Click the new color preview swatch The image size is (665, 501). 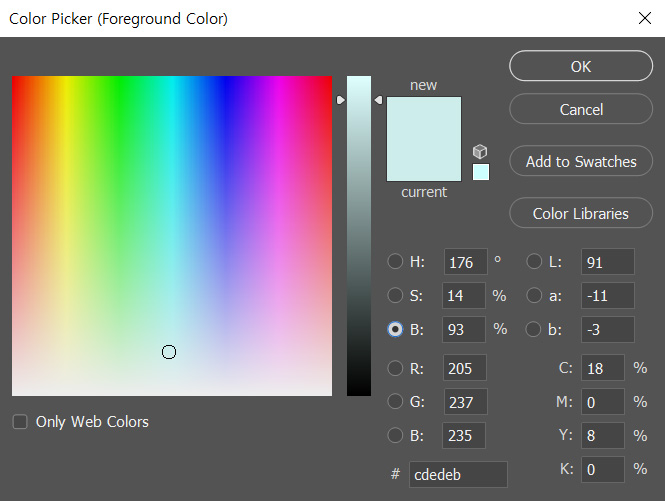point(424,118)
